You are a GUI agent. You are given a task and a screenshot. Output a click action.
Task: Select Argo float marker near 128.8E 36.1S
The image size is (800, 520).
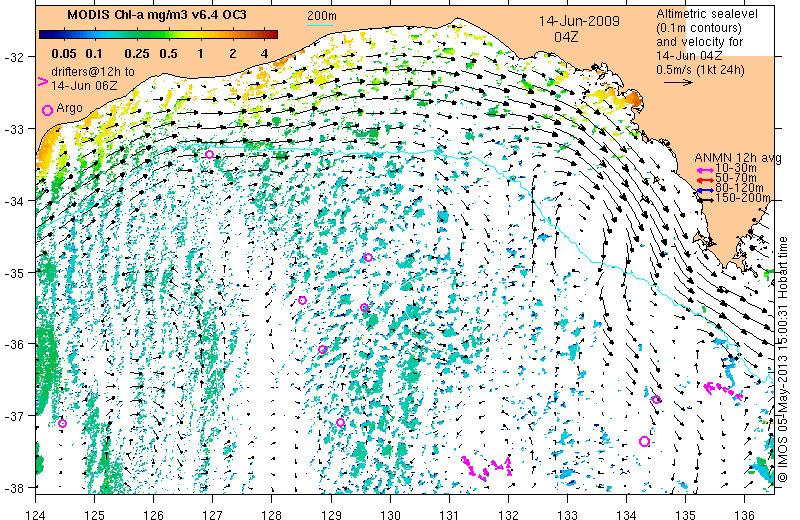click(322, 350)
